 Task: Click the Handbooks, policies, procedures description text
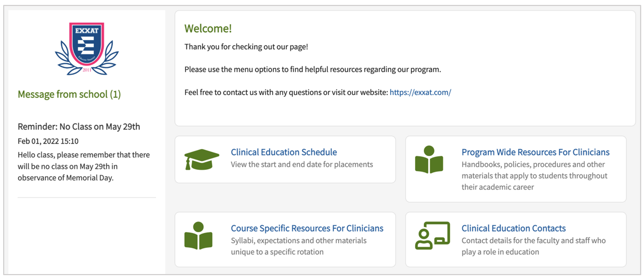click(x=534, y=176)
